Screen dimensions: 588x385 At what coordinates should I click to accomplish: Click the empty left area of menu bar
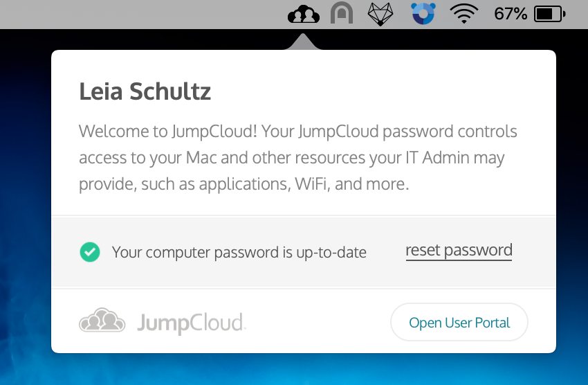click(x=138, y=13)
